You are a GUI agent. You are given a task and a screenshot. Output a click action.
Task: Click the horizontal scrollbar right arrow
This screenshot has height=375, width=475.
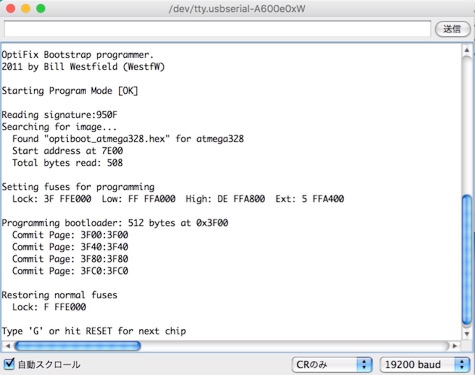[x=455, y=346]
